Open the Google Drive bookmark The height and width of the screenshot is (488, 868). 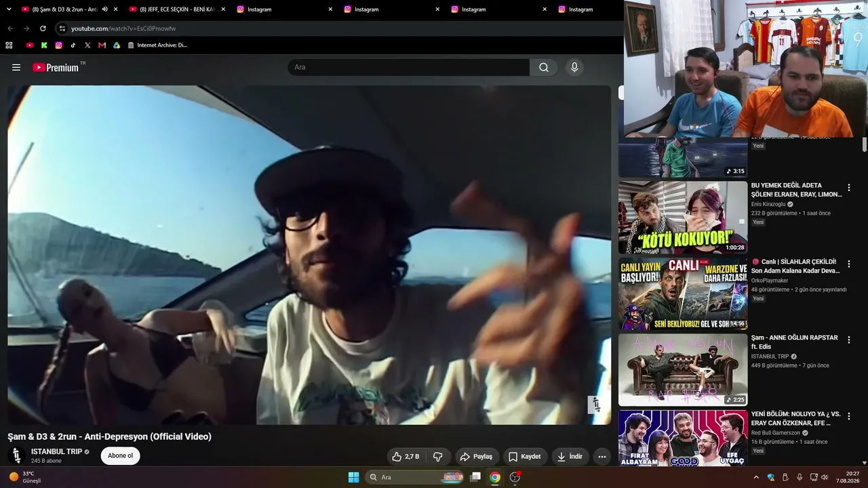pyautogui.click(x=117, y=45)
